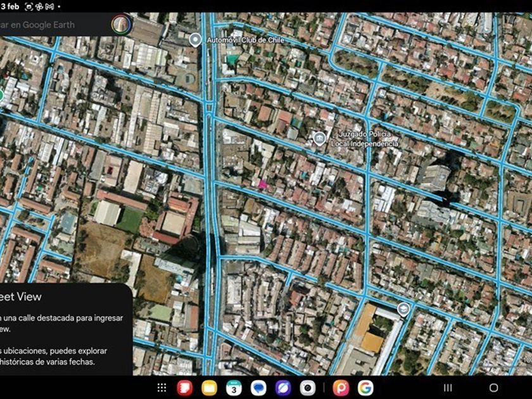Tap the Gmail notification icon in status bar
This screenshot has width=532, height=399.
pyautogui.click(x=49, y=6)
